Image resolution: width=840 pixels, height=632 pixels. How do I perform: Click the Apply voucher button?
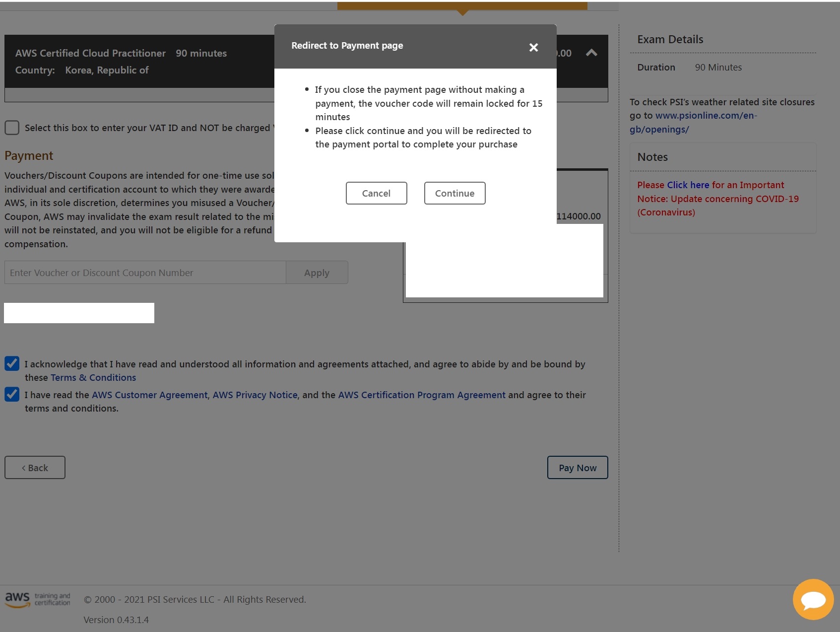tap(317, 273)
